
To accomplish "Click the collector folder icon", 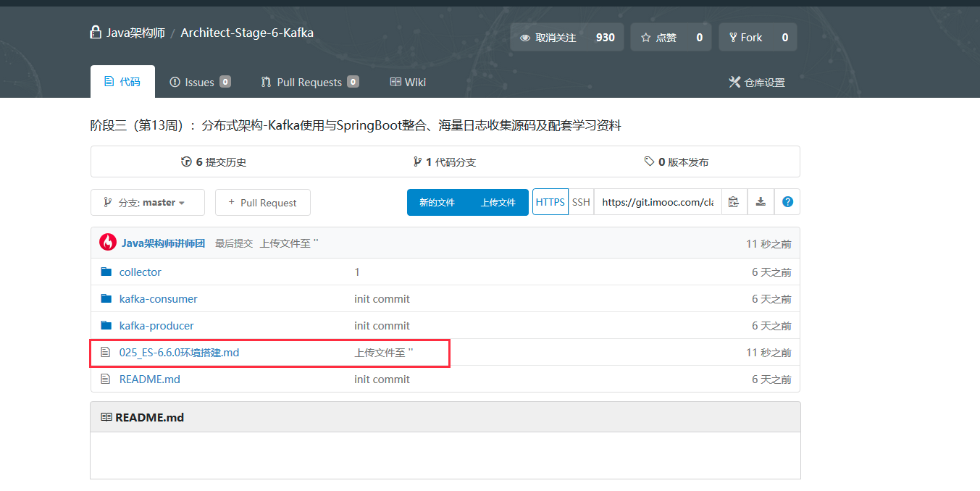I will pos(106,272).
